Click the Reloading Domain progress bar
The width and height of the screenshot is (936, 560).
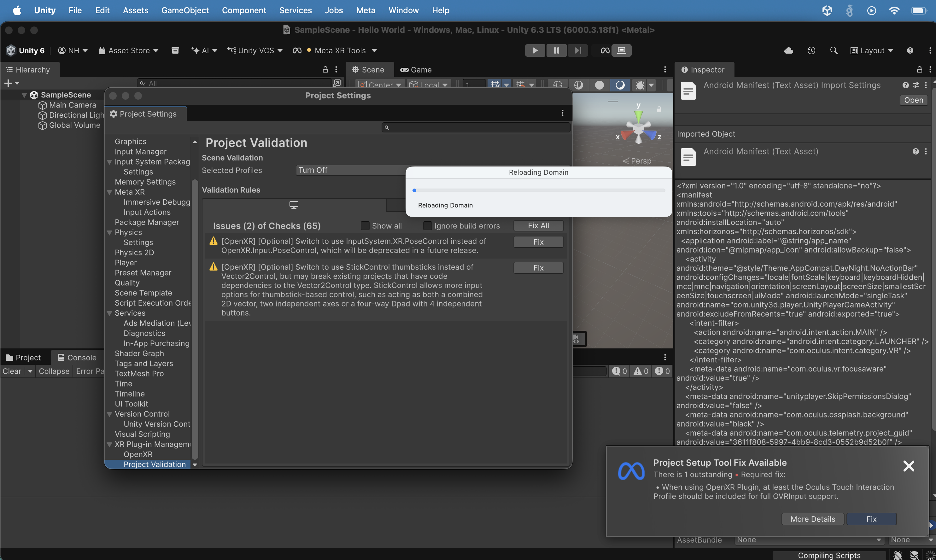click(x=539, y=190)
